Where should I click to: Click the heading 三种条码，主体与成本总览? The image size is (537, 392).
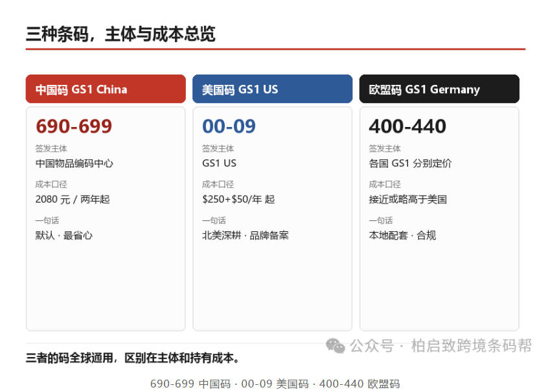coord(120,34)
